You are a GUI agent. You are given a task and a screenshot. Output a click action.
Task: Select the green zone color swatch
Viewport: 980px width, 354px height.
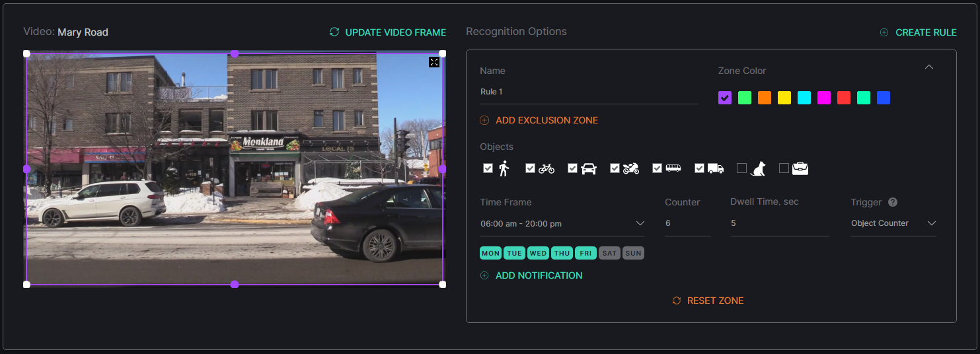pyautogui.click(x=745, y=98)
